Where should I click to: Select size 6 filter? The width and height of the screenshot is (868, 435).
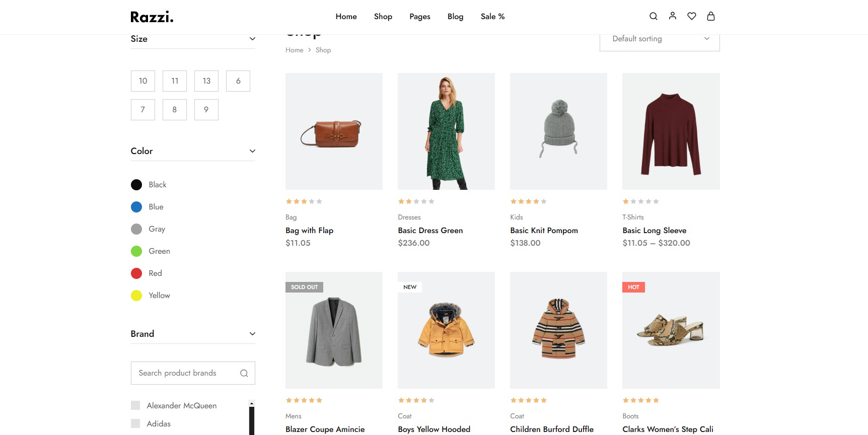[x=238, y=81]
